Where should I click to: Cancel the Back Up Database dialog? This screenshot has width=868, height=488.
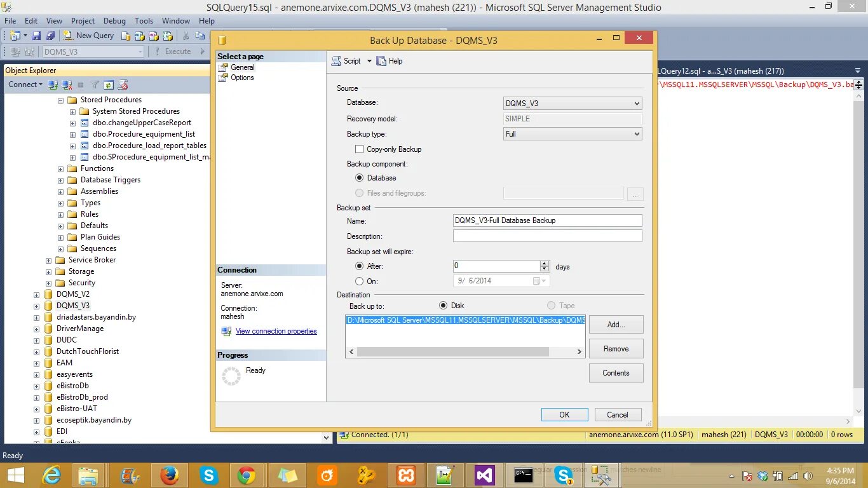coord(618,414)
